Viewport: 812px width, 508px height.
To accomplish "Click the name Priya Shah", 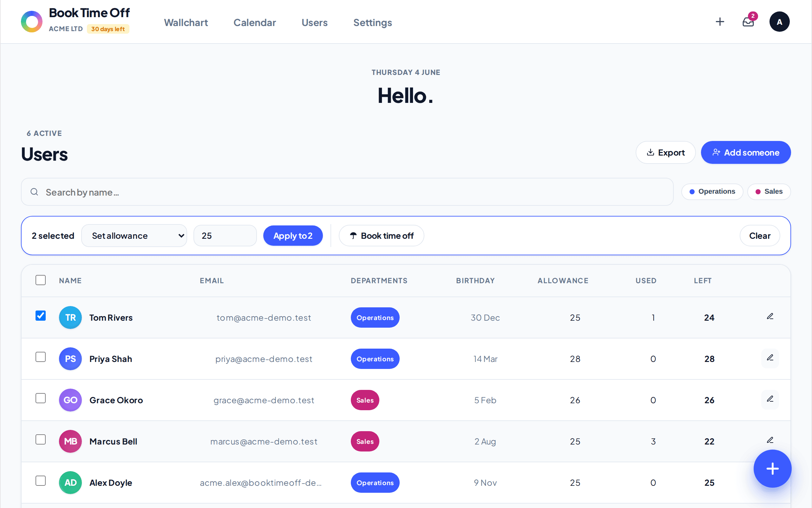I will point(111,359).
